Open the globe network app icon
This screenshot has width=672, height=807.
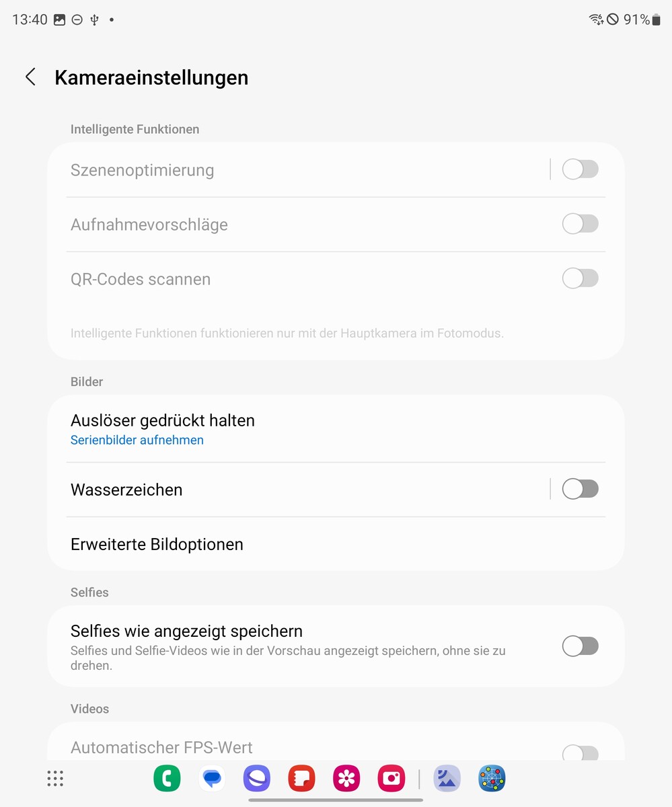(492, 779)
